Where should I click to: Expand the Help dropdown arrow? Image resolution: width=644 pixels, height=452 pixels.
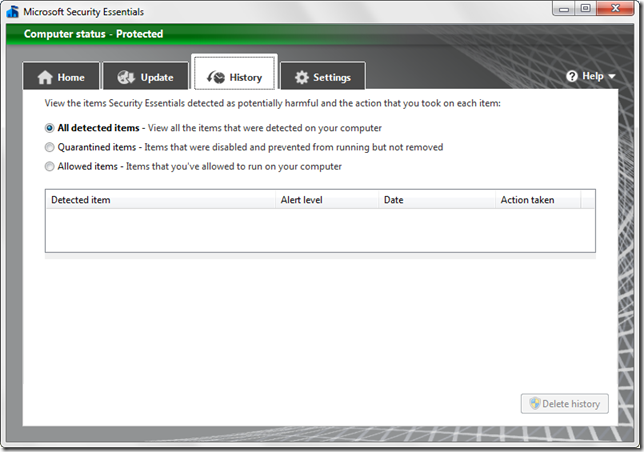(612, 76)
